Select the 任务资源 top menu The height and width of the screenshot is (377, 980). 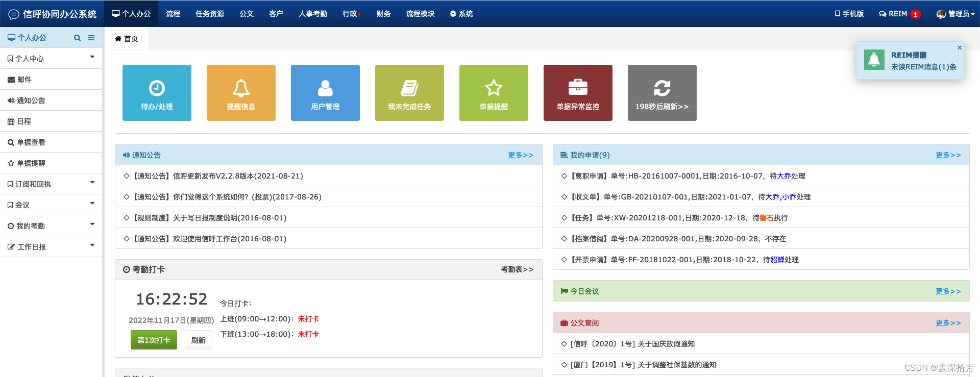(210, 14)
